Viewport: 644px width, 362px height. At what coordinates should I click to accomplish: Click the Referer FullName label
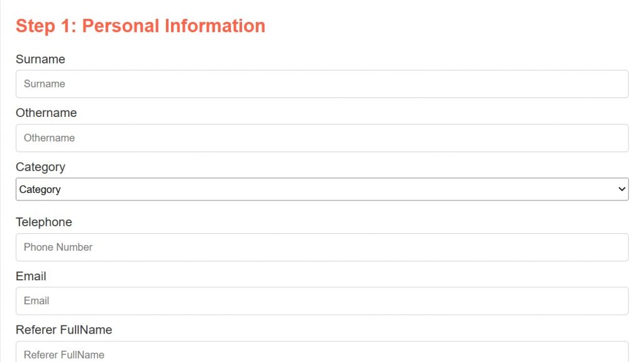(64, 329)
